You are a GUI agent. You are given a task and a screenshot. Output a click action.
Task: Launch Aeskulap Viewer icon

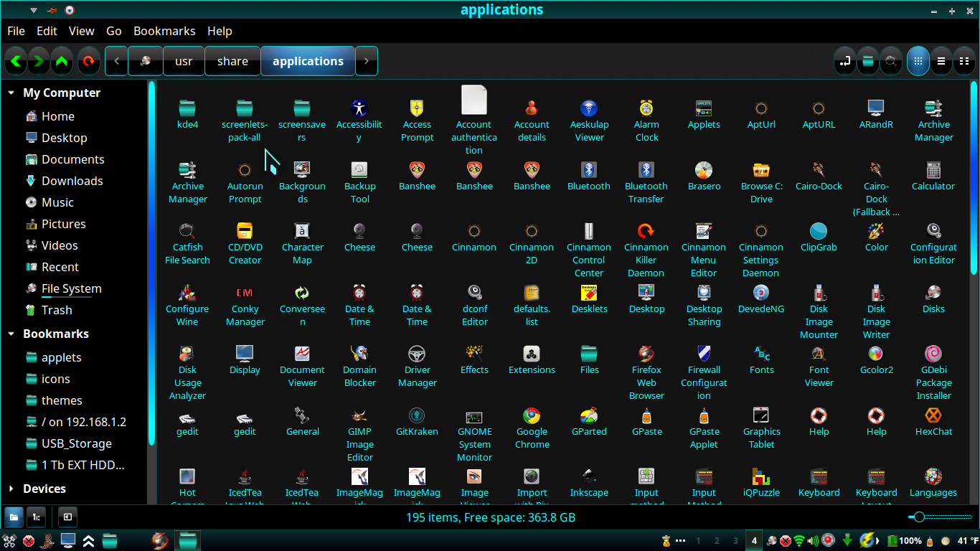coord(589,108)
